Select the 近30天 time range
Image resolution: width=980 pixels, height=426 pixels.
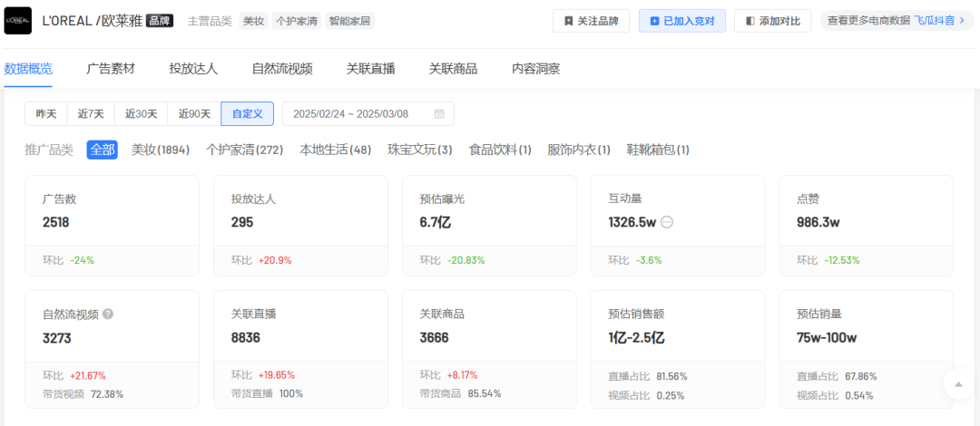pyautogui.click(x=142, y=113)
